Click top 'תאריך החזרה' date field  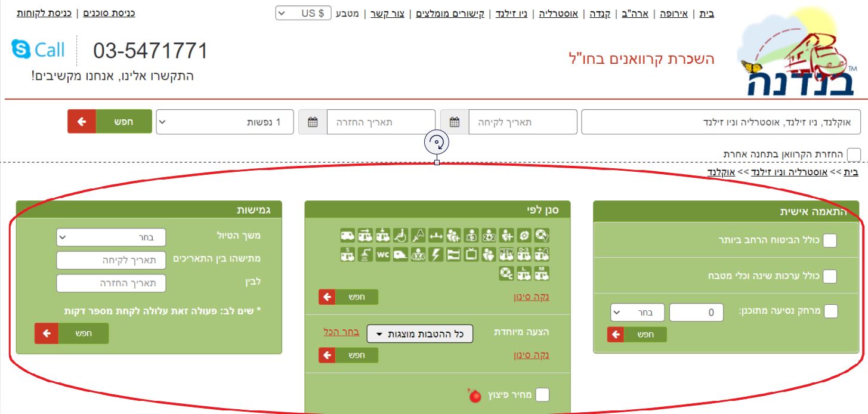coord(381,122)
